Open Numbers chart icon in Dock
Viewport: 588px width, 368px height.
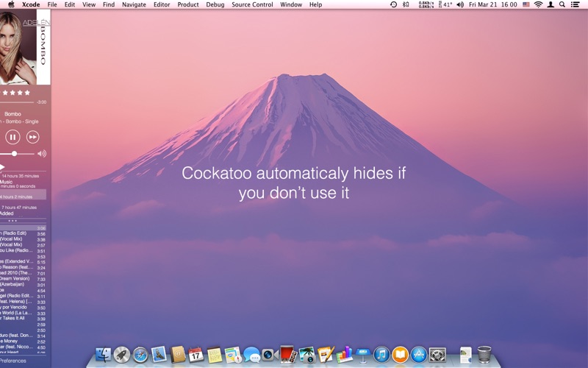pos(344,354)
